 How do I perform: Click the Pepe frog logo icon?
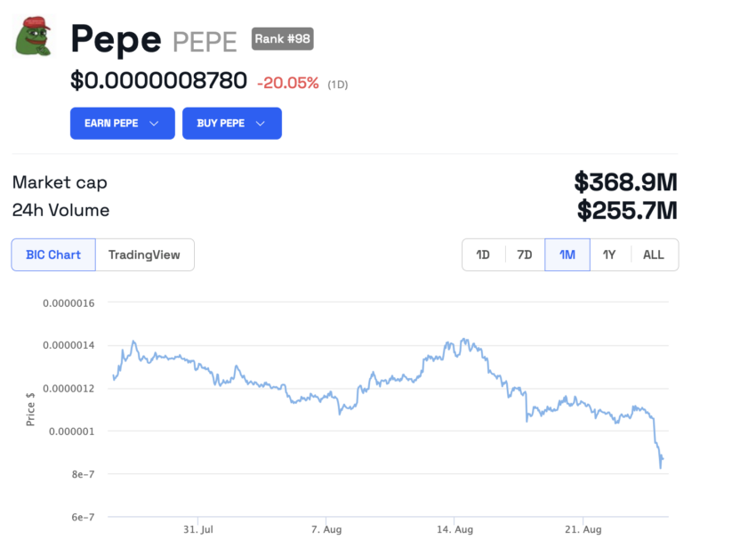click(x=33, y=36)
